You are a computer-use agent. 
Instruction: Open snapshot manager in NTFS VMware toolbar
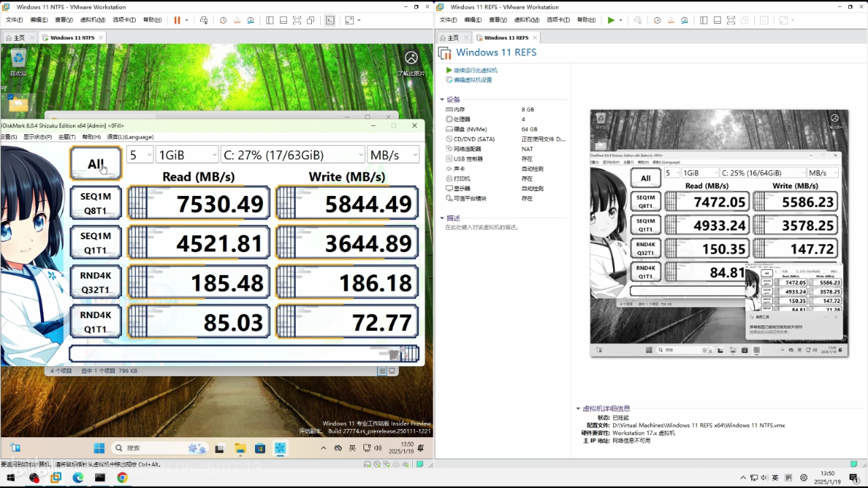250,20
